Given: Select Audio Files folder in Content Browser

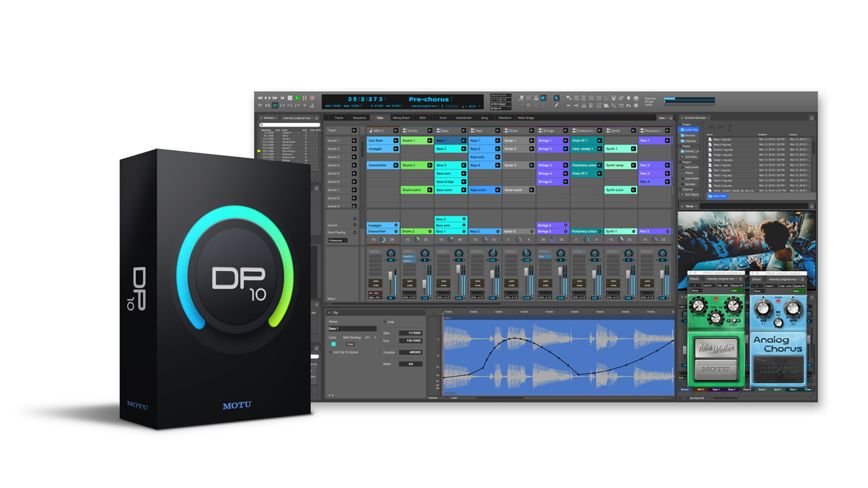Looking at the screenshot, I should [x=689, y=129].
